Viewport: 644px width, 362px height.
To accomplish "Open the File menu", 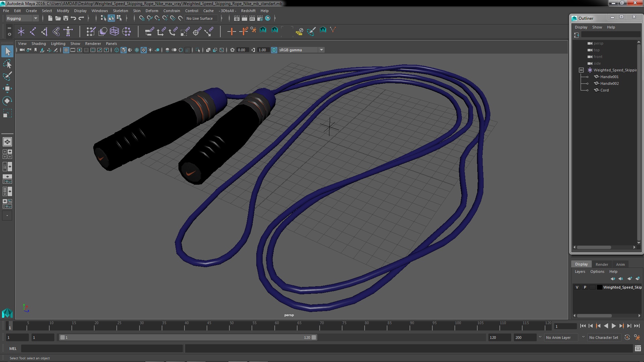I will point(6,11).
